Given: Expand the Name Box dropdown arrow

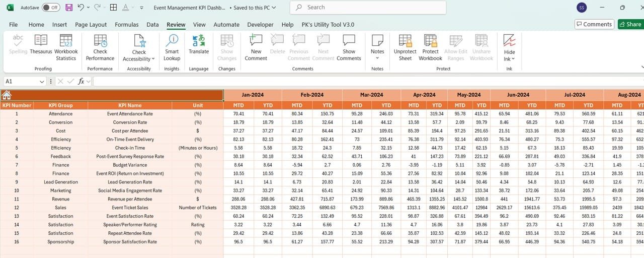Looking at the screenshot, I should [42, 81].
